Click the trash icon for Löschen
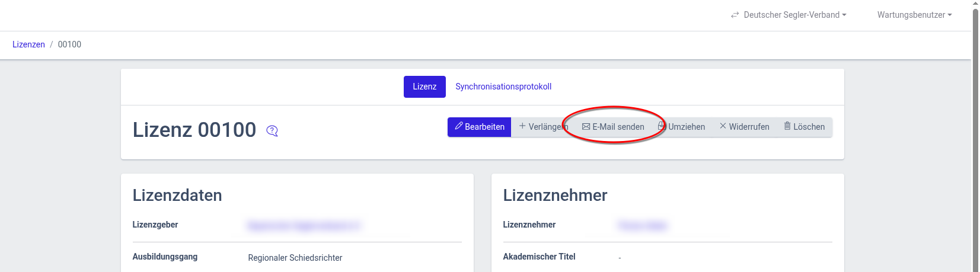Image resolution: width=980 pixels, height=272 pixels. point(787,126)
